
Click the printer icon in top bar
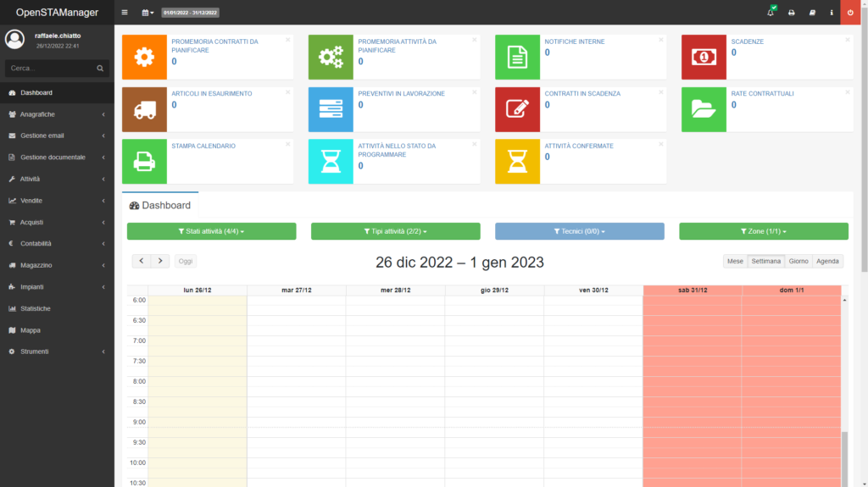(x=791, y=13)
